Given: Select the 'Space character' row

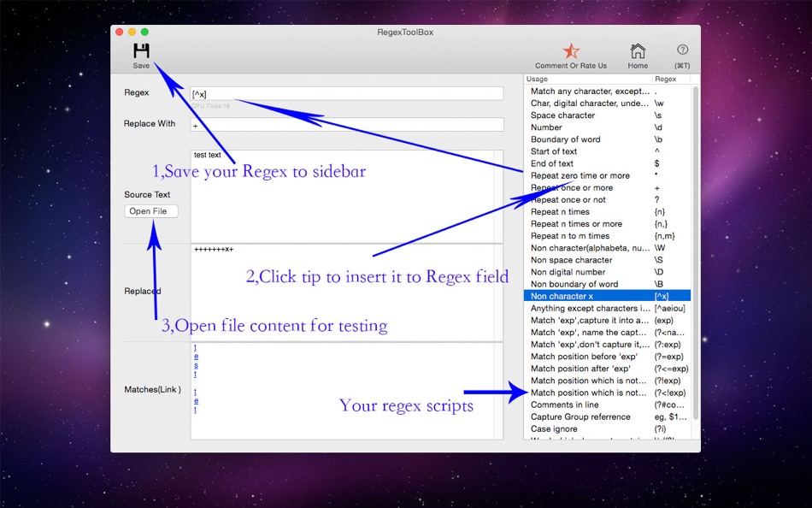Looking at the screenshot, I should (x=607, y=115).
